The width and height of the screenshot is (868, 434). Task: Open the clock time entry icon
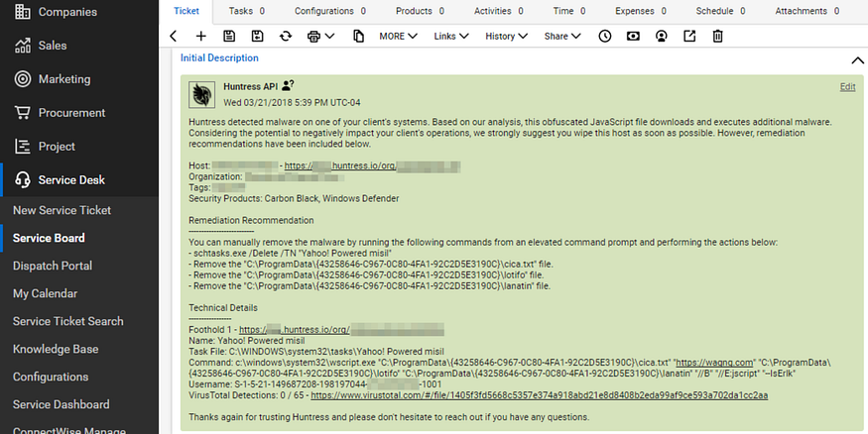(x=605, y=36)
